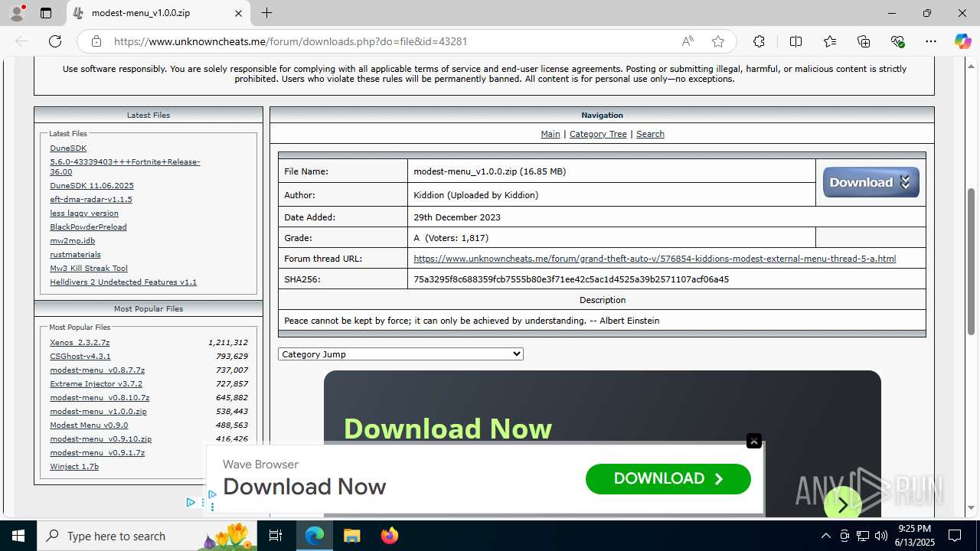The width and height of the screenshot is (980, 551).
Task: Open volume control in tray
Action: [x=880, y=536]
